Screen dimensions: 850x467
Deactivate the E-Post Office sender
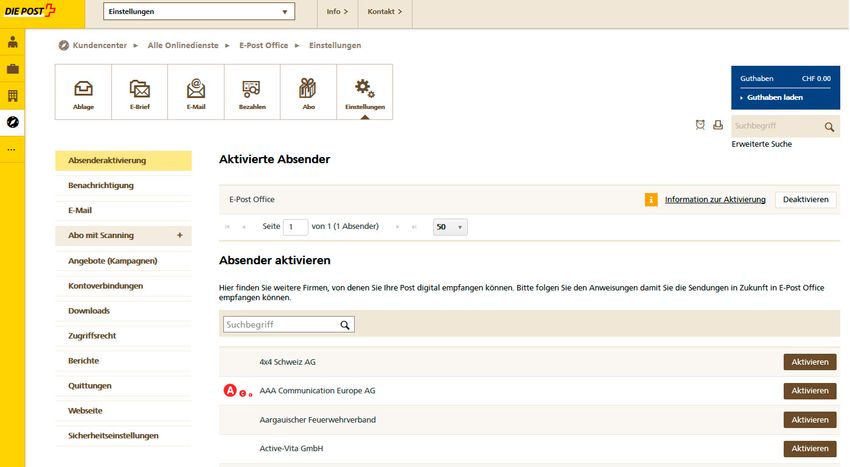click(805, 200)
